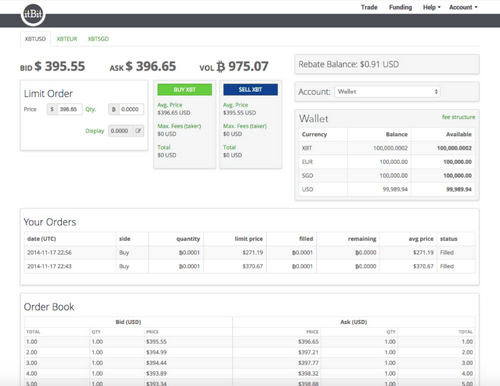The height and width of the screenshot is (386, 500).
Task: Open the Funding page
Action: pyautogui.click(x=400, y=7)
